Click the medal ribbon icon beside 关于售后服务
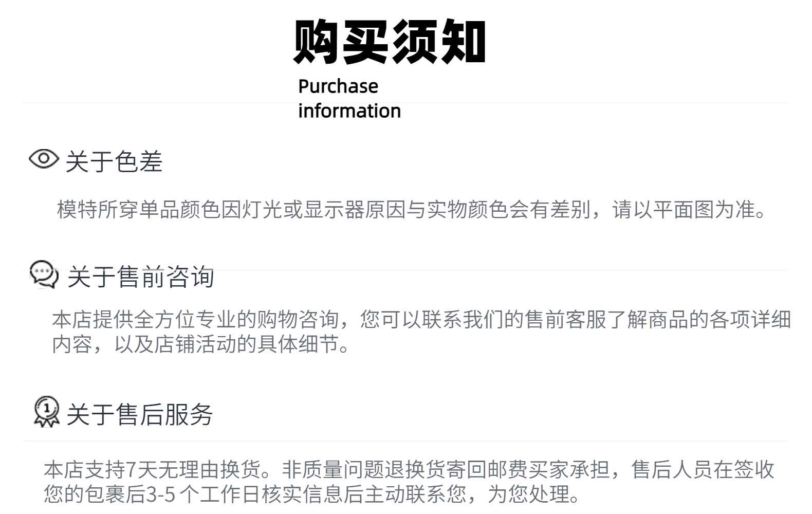Screen dimensions: 812x514 (x=46, y=412)
